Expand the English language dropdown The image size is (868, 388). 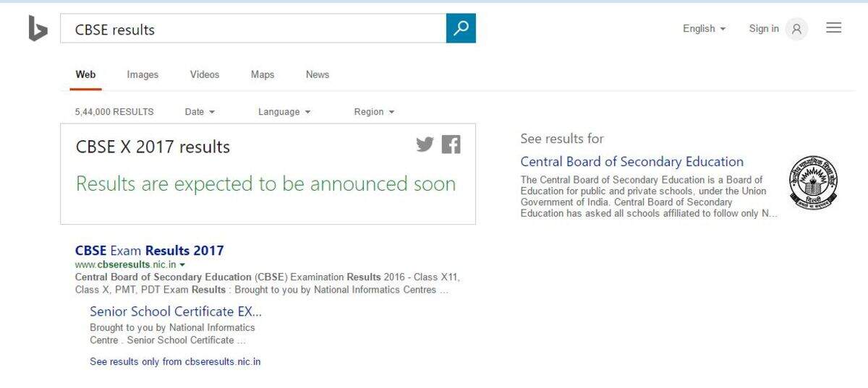point(704,29)
